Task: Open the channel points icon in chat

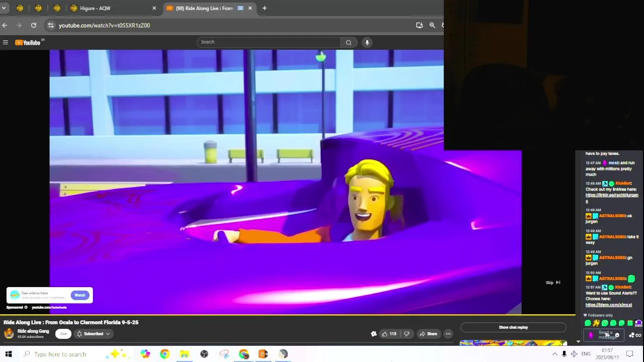Action: 632,335
